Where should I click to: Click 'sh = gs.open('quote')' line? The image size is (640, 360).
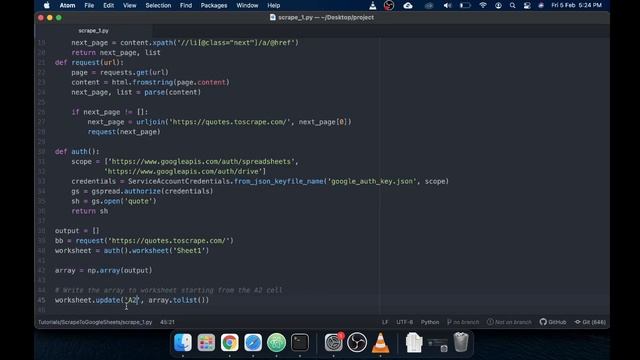coord(114,201)
